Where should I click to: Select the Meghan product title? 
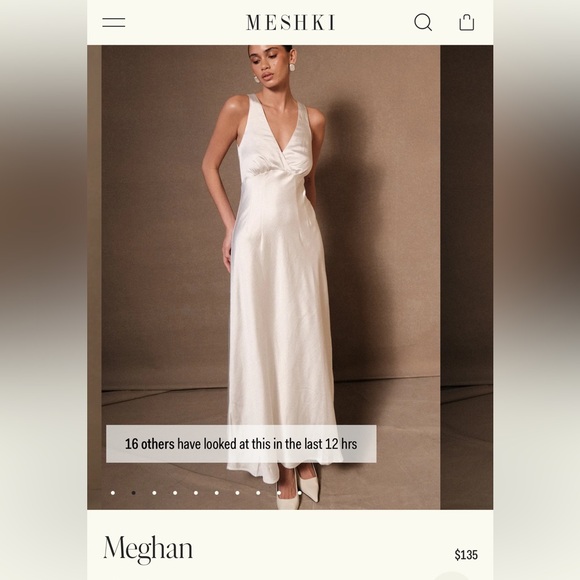click(x=148, y=549)
